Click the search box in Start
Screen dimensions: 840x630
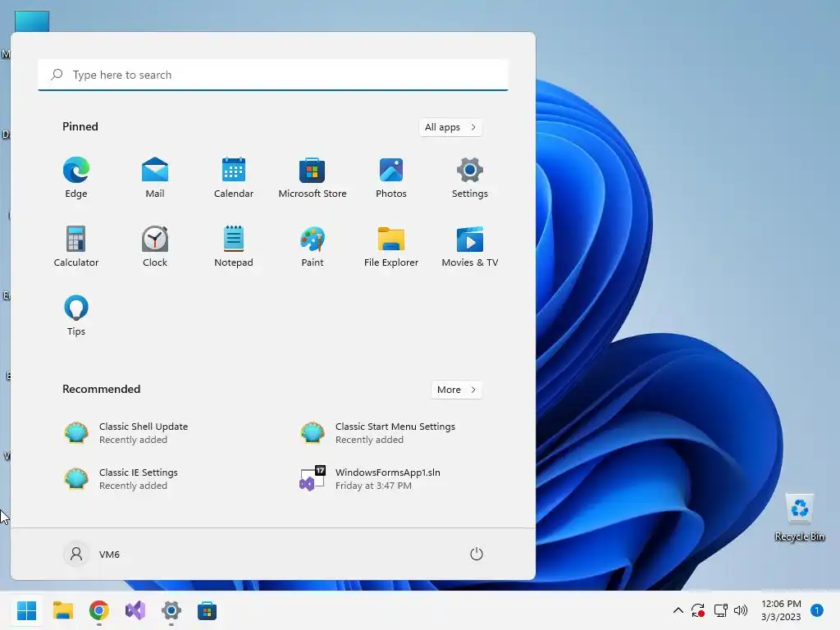coord(273,75)
